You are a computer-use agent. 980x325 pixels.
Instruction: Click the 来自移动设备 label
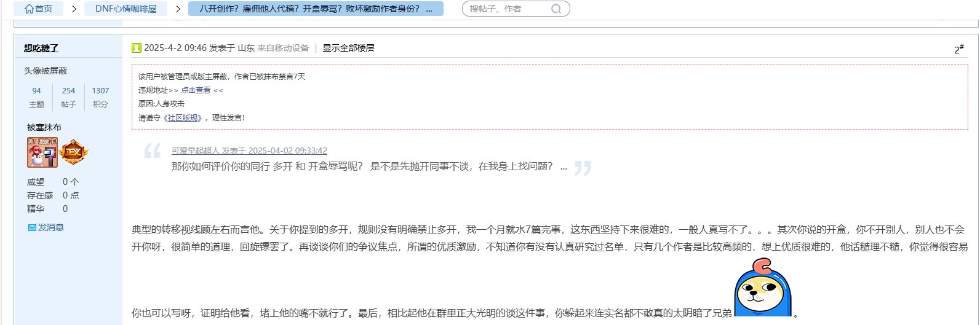[283, 48]
